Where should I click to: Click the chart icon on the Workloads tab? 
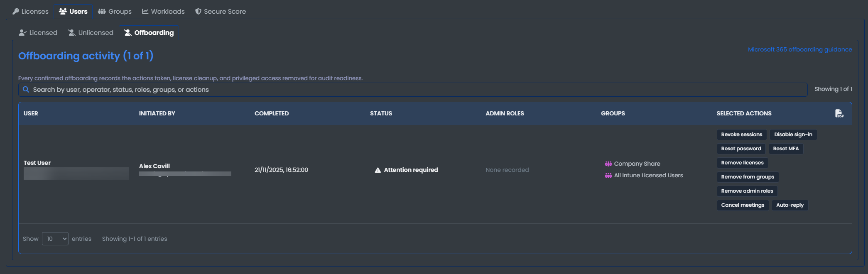[x=145, y=12]
